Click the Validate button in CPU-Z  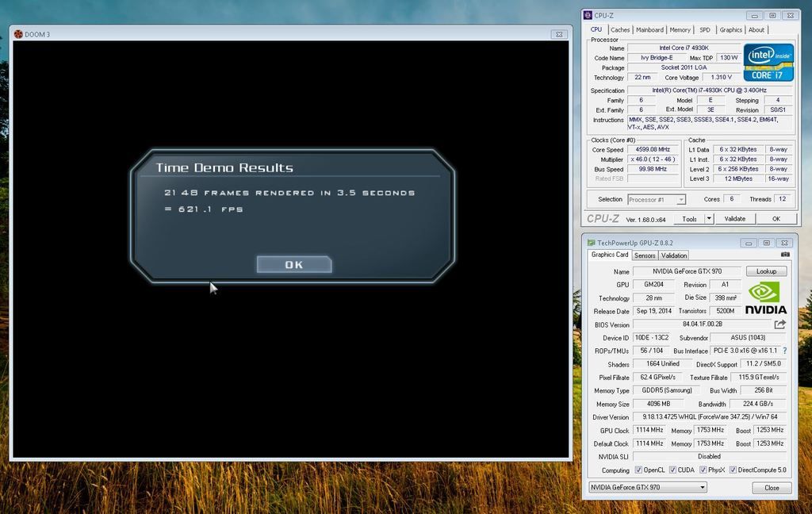click(734, 219)
